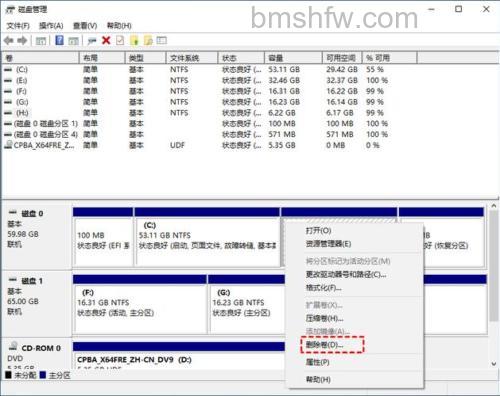Image resolution: width=500 pixels, height=396 pixels.
Task: Select the (E:) volume row in the list
Action: 197,80
